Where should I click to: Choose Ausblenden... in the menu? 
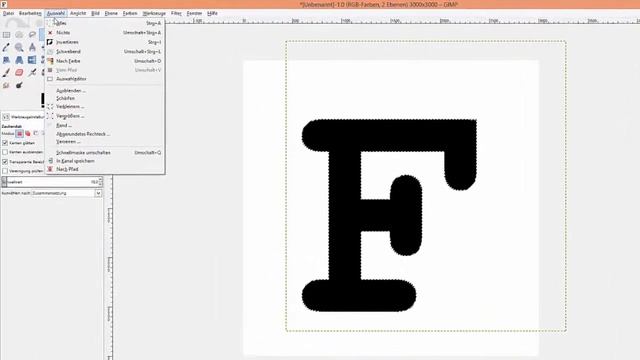point(104,91)
